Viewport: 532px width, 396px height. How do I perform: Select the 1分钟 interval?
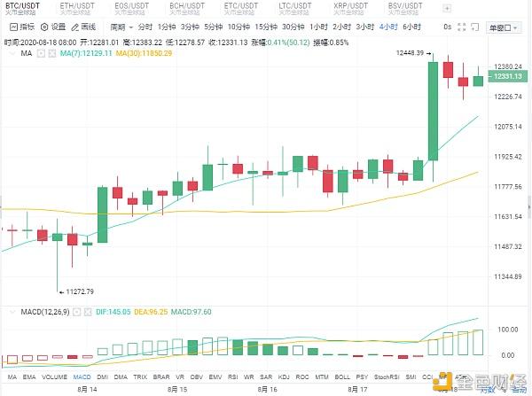167,27
